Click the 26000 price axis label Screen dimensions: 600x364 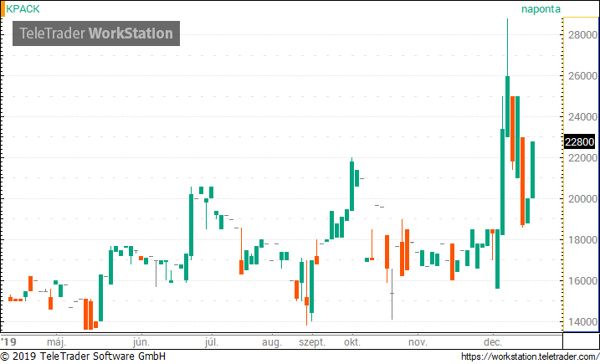582,76
